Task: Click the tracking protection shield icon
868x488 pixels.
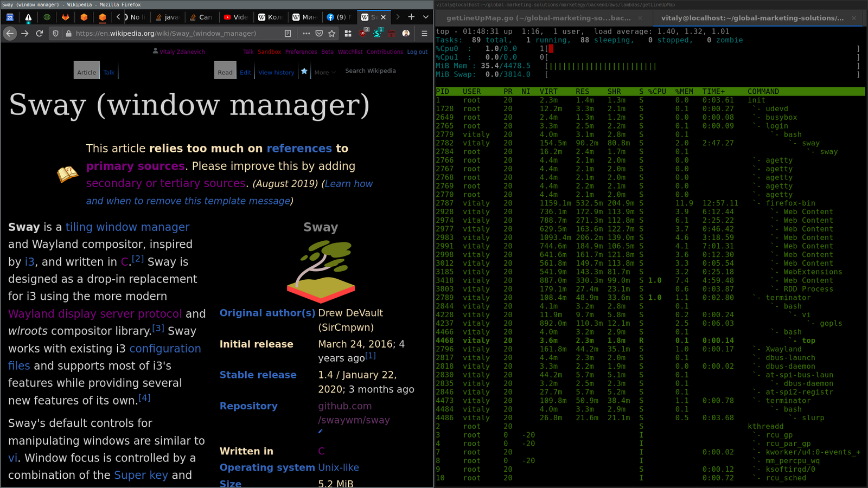Action: click(x=56, y=33)
